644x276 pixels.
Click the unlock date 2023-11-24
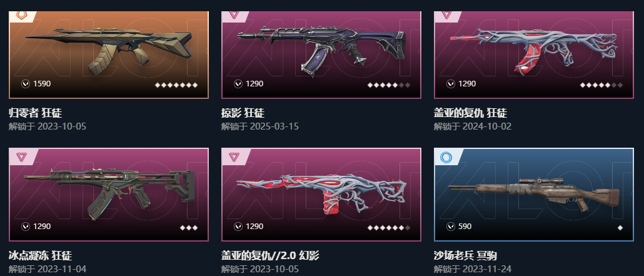[486, 269]
